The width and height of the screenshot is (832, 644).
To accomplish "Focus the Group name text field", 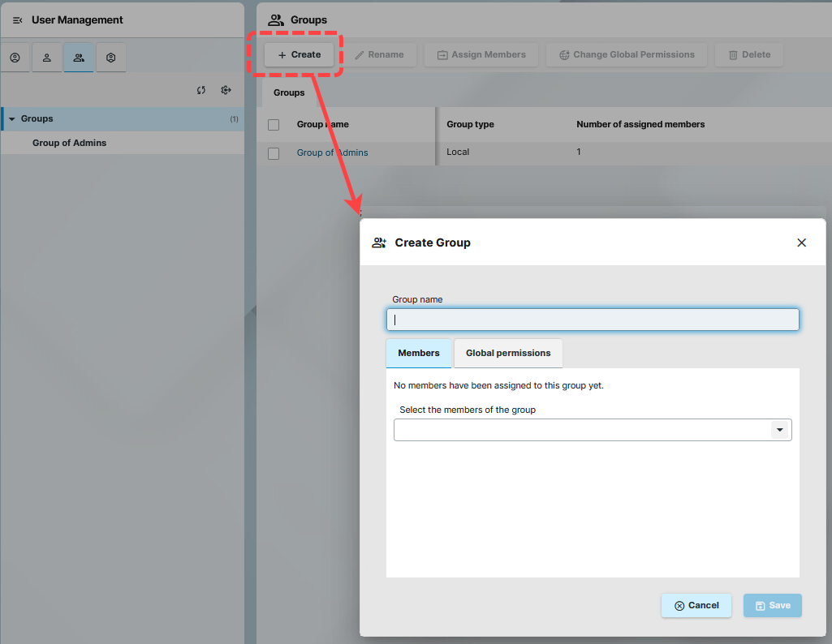I will click(593, 320).
